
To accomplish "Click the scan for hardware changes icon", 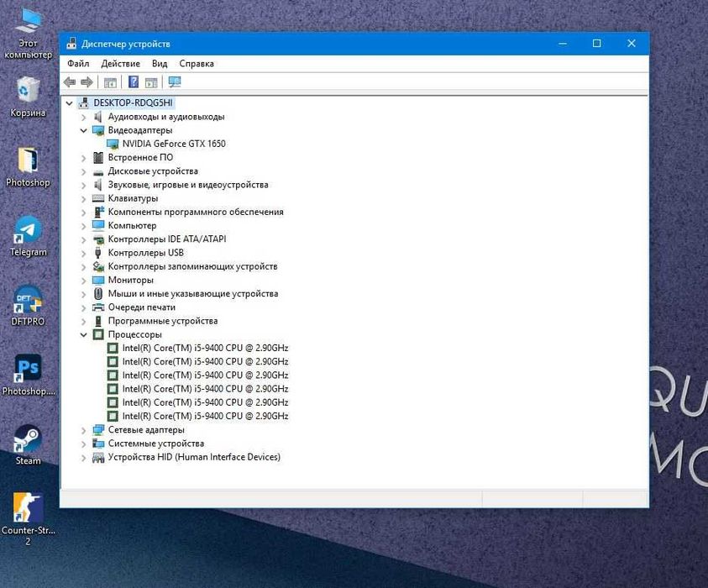I will coord(175,81).
